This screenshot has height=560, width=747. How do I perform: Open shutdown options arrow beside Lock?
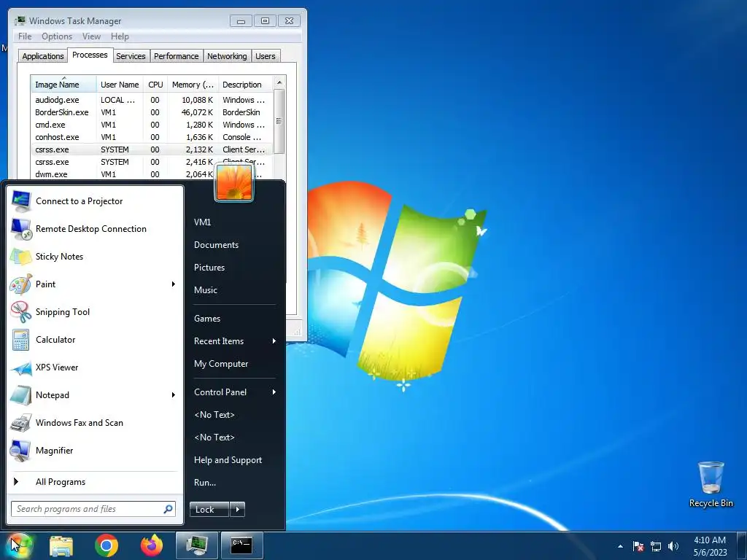[x=237, y=510]
